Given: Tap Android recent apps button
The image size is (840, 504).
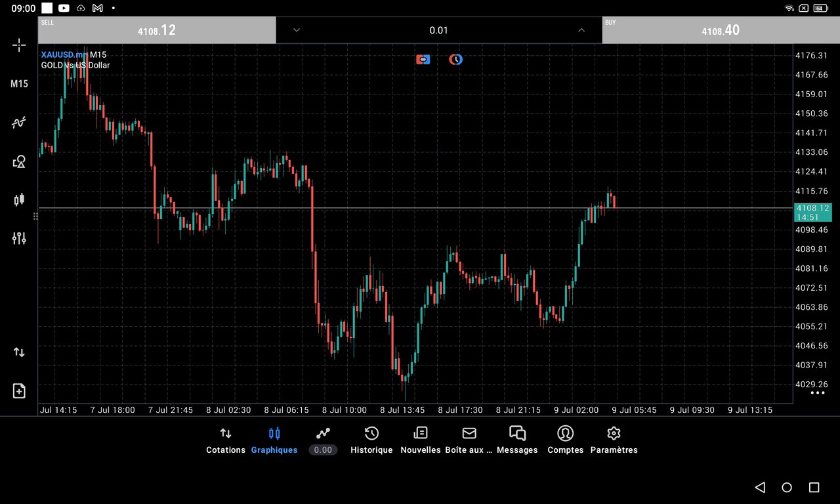Looking at the screenshot, I should click(814, 487).
